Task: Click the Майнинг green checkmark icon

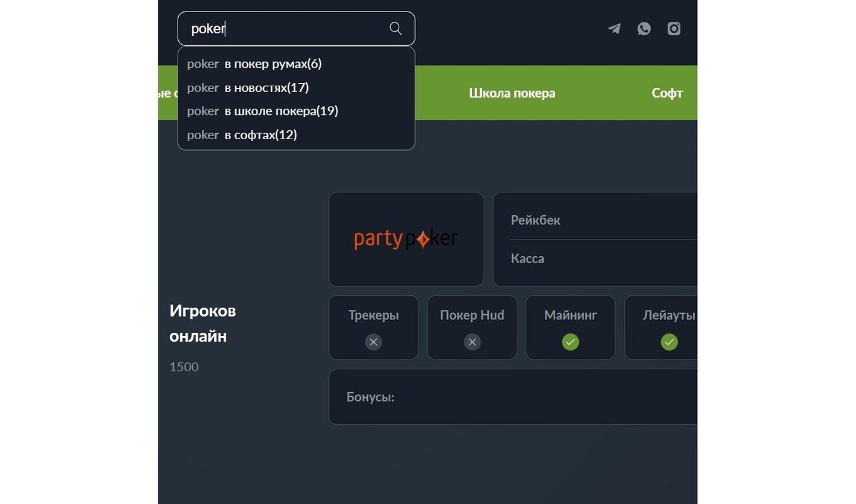Action: coord(570,342)
